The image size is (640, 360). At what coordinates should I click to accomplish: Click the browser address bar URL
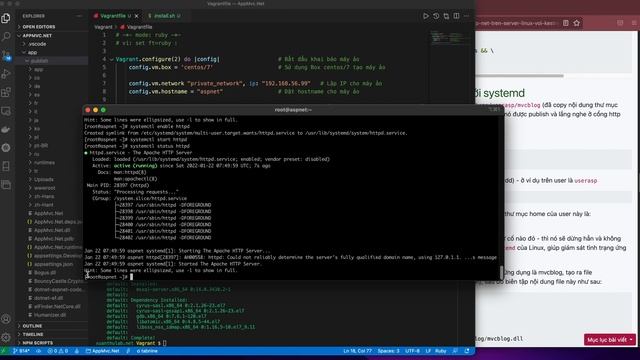pyautogui.click(x=517, y=23)
